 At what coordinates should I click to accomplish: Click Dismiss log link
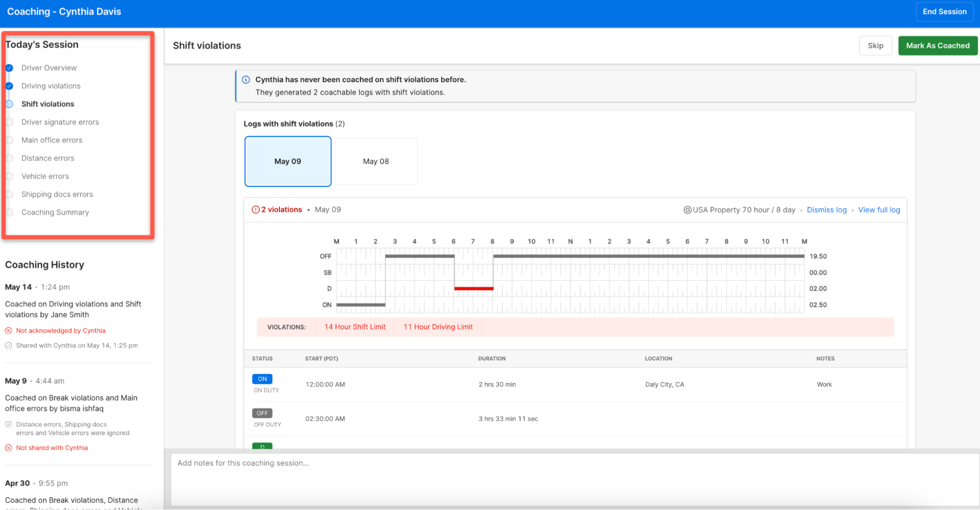pyautogui.click(x=827, y=210)
